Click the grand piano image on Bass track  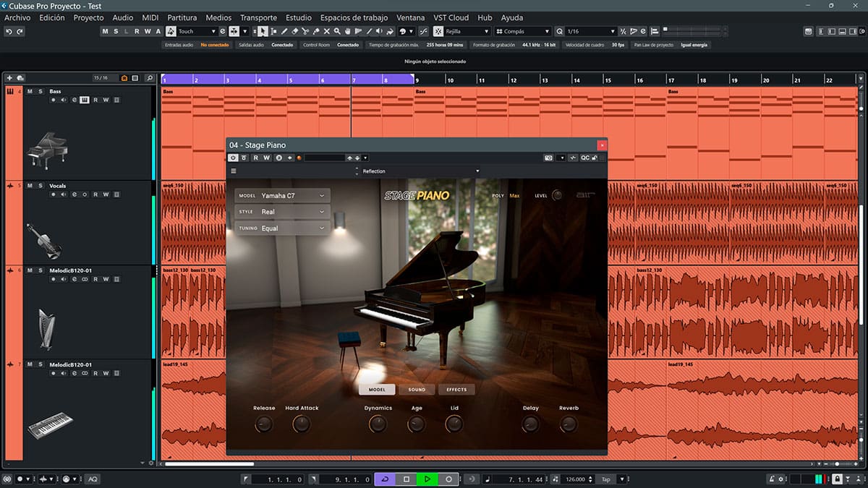coord(47,150)
